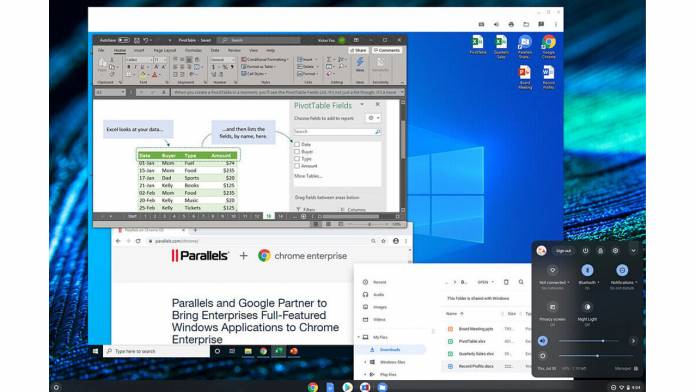Screen dimensions: 696x392
Task: Toggle Bluetooth in quick settings
Action: (x=587, y=270)
